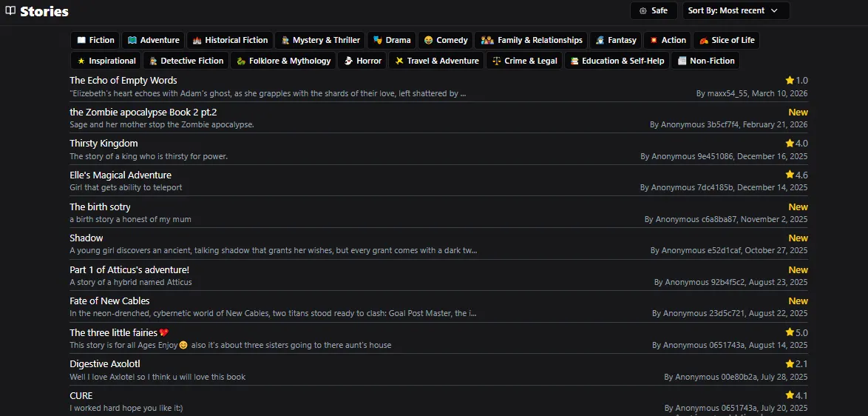This screenshot has height=416, width=868.
Task: Open the Sort By: Most recent dropdown
Action: pyautogui.click(x=736, y=10)
